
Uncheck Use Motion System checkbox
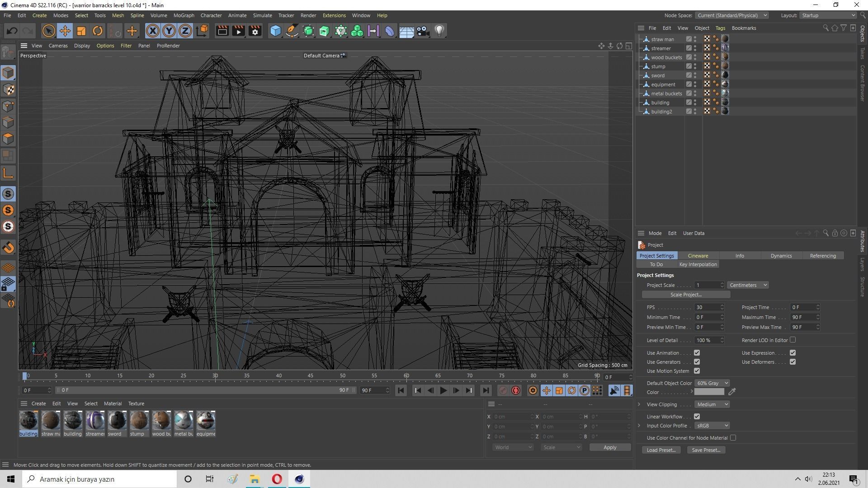coord(697,371)
